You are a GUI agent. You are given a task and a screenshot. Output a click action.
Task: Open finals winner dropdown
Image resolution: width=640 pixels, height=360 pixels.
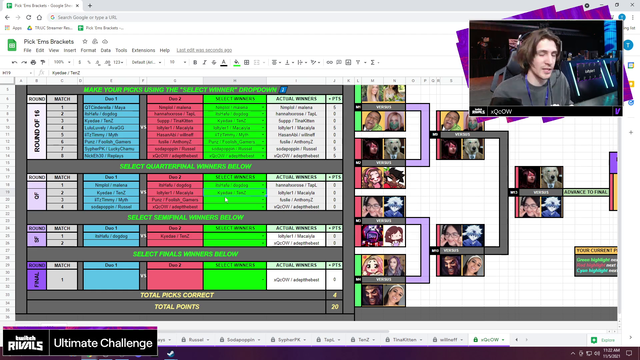pyautogui.click(x=263, y=280)
